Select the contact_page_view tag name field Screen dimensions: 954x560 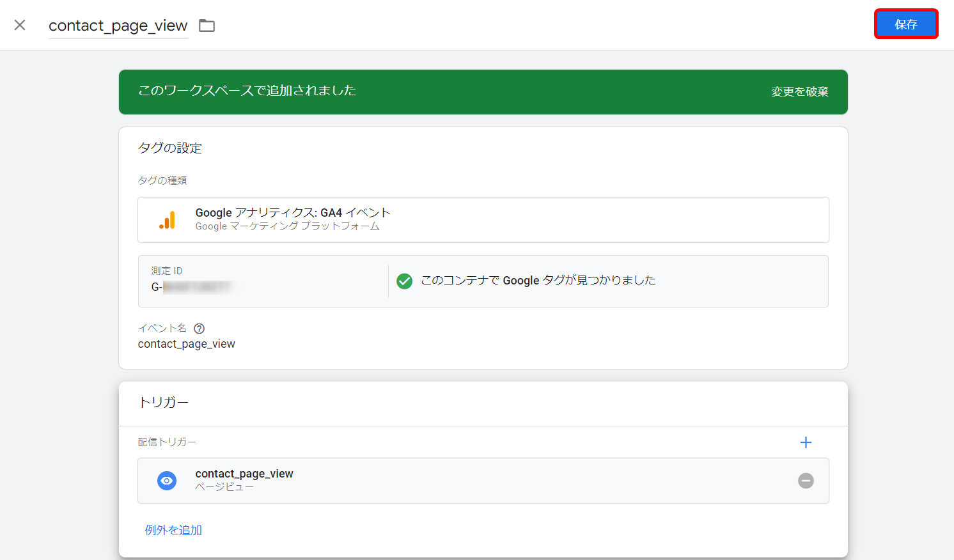point(118,26)
